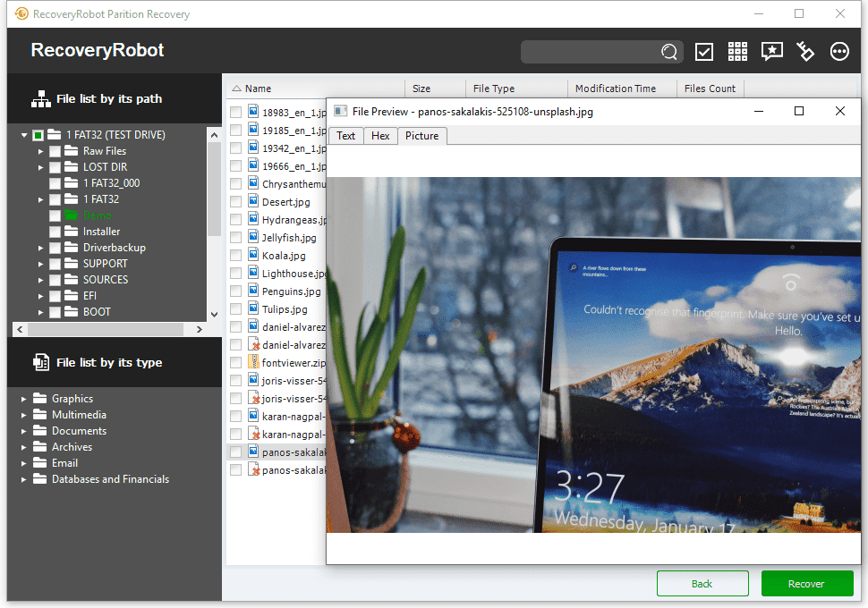Screen dimensions: 868x608
Task: Click the search magnifier icon
Action: tap(668, 52)
